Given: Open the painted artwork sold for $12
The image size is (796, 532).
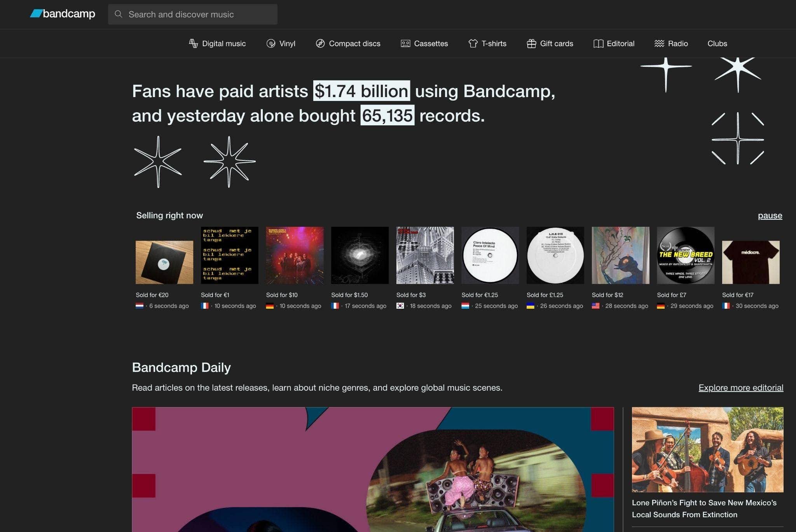Looking at the screenshot, I should [x=621, y=256].
